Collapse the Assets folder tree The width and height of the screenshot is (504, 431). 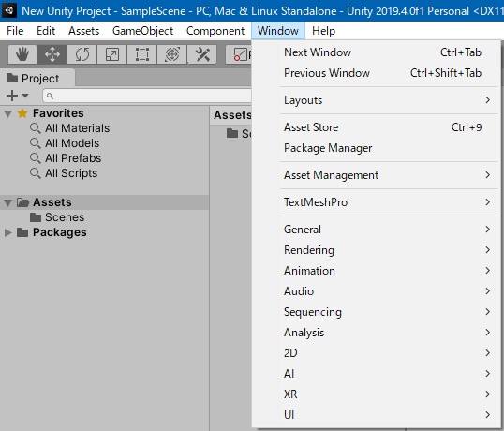8,202
